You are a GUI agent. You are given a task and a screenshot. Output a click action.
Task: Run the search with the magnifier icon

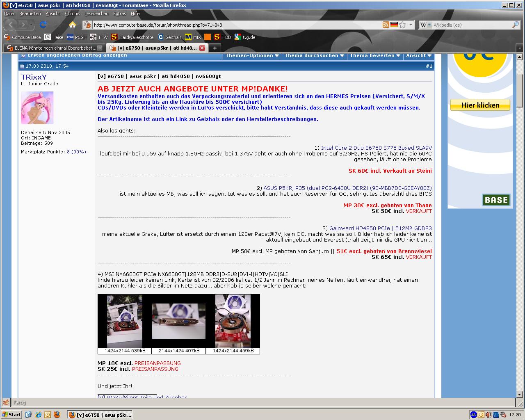tap(516, 25)
